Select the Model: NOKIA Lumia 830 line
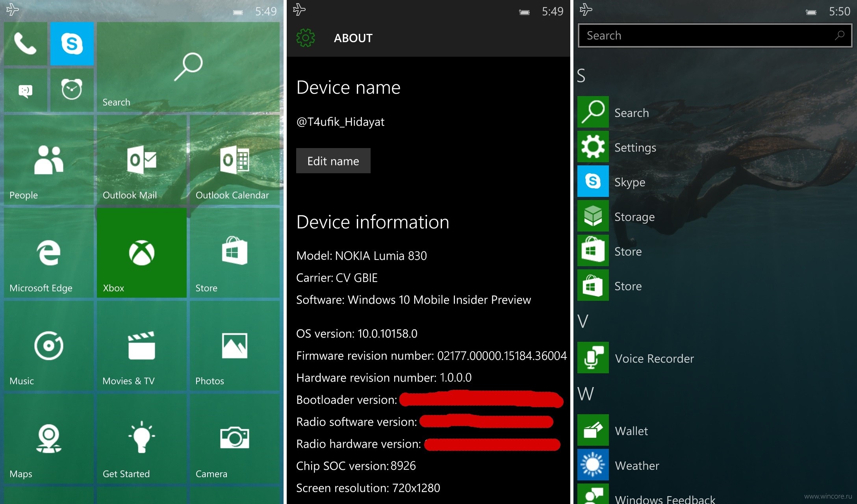857x504 pixels. click(x=362, y=256)
